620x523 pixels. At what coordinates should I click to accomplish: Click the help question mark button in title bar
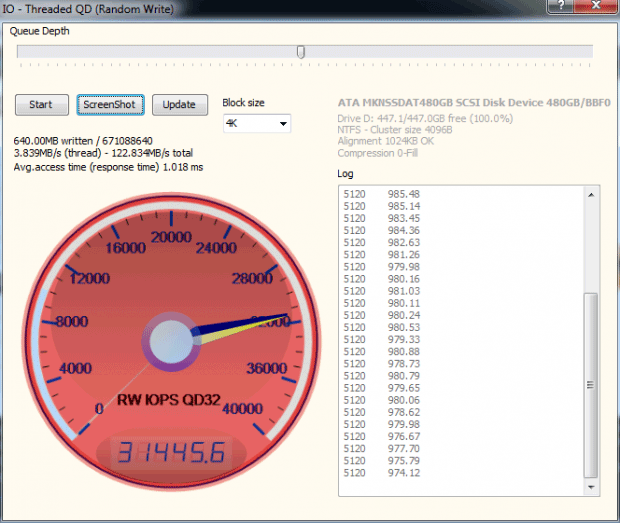coord(560,8)
